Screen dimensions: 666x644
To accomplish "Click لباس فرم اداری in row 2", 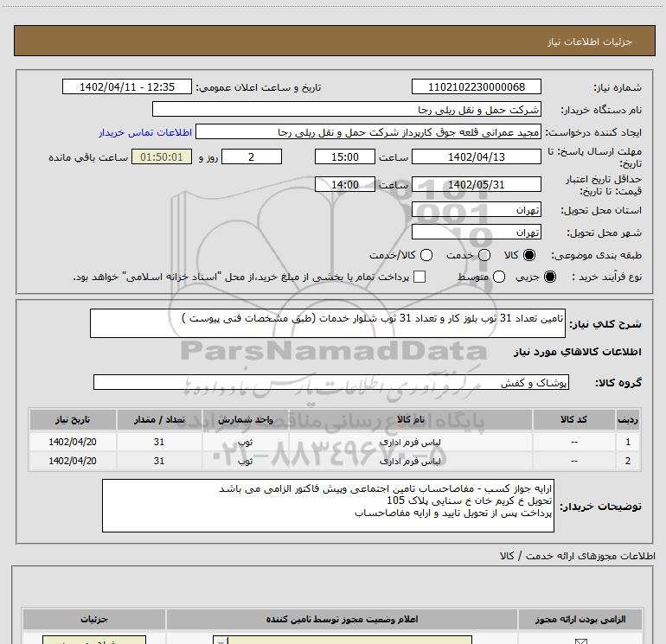I will 410,461.
